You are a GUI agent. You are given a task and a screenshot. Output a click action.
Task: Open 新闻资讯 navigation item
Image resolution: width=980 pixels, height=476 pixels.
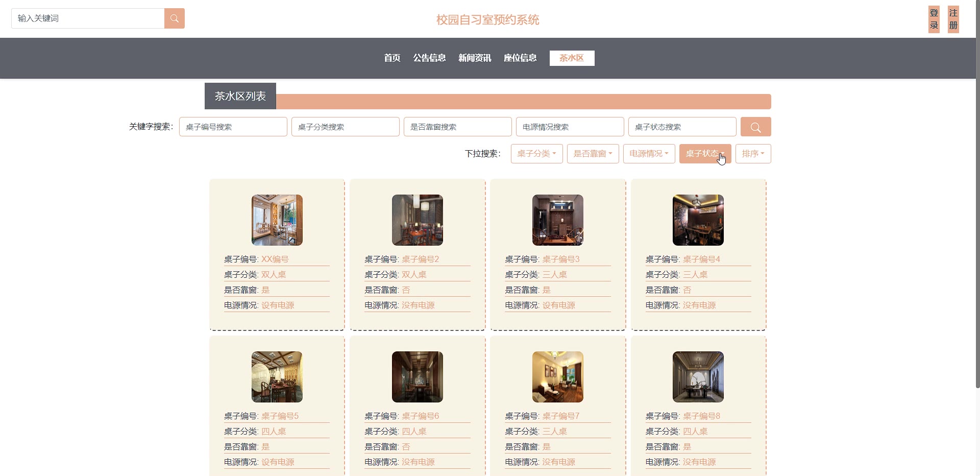475,58
